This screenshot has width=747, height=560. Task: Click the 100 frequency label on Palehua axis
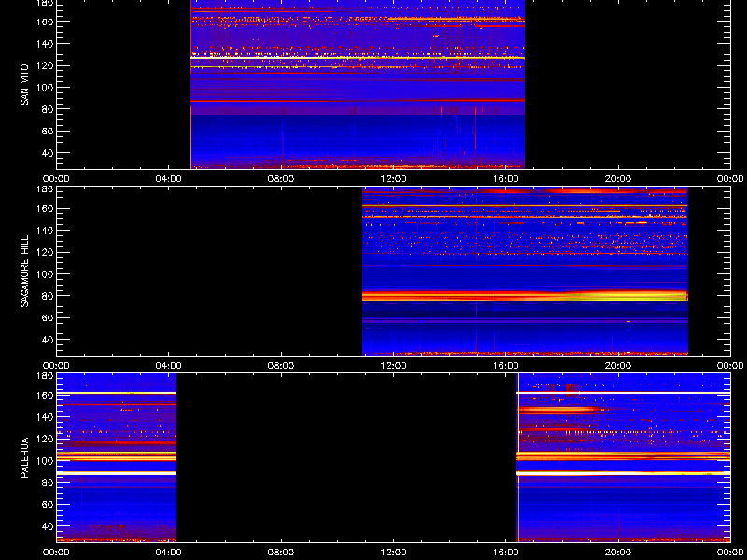(x=45, y=461)
